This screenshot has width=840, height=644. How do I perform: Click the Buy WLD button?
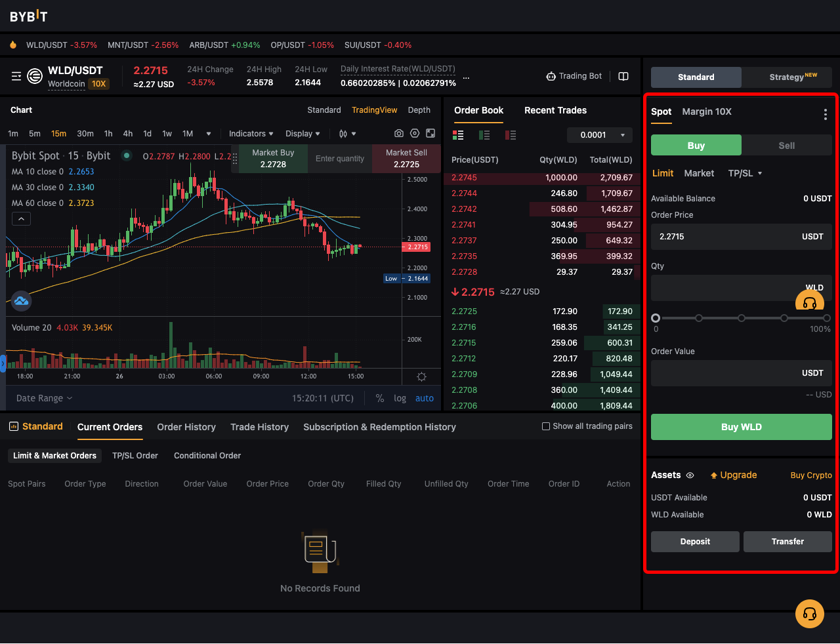tap(742, 427)
